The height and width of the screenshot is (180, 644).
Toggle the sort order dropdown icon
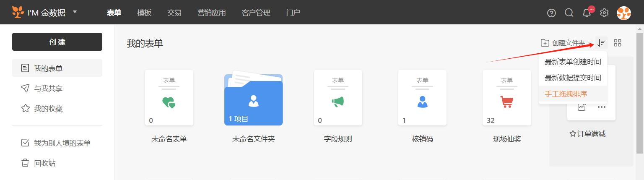click(602, 43)
